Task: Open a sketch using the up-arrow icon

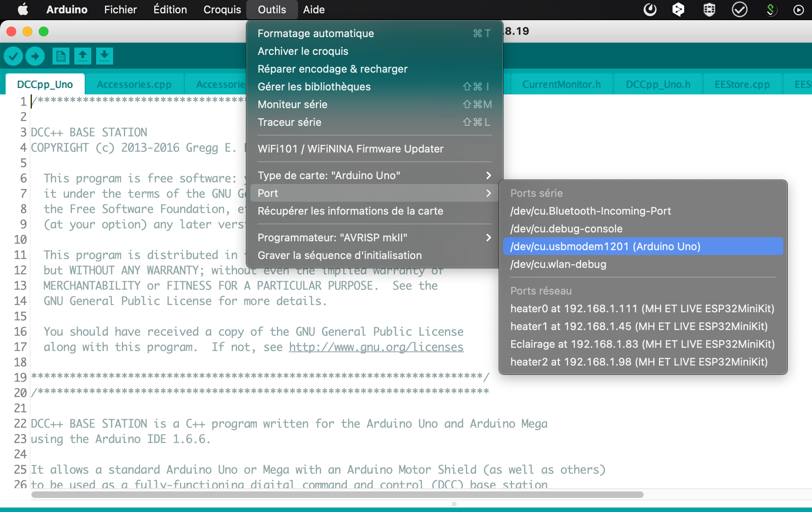Action: [83, 56]
